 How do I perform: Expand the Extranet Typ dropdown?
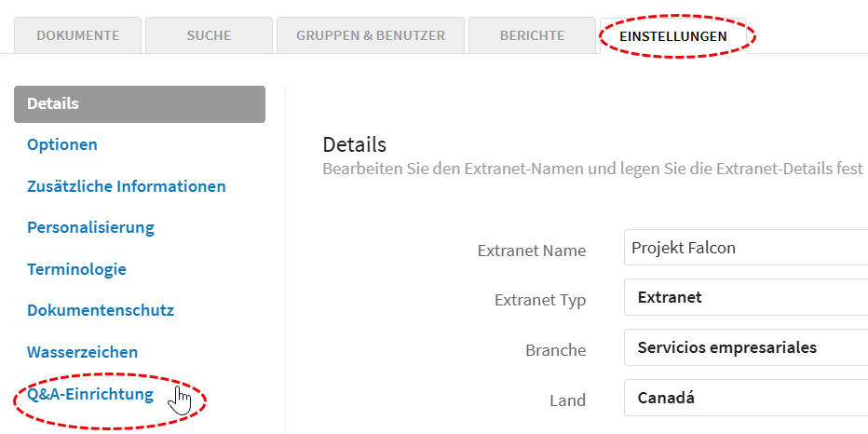tap(746, 297)
